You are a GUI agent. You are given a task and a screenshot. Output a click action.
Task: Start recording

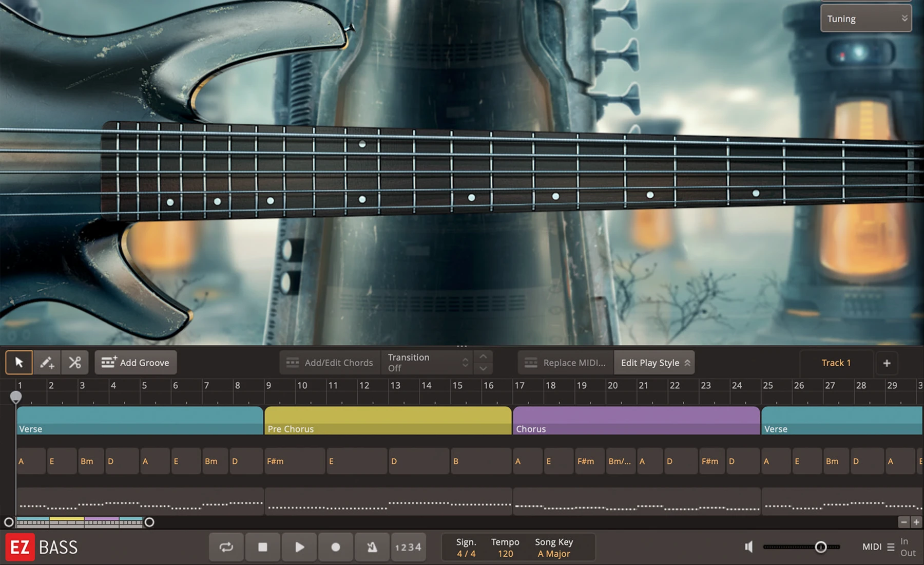[x=336, y=547]
